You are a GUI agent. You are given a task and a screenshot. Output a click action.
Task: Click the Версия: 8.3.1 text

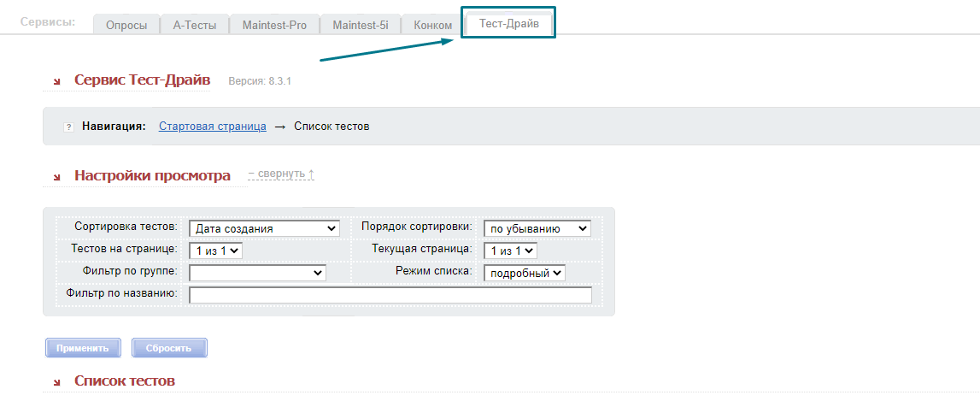click(x=260, y=81)
